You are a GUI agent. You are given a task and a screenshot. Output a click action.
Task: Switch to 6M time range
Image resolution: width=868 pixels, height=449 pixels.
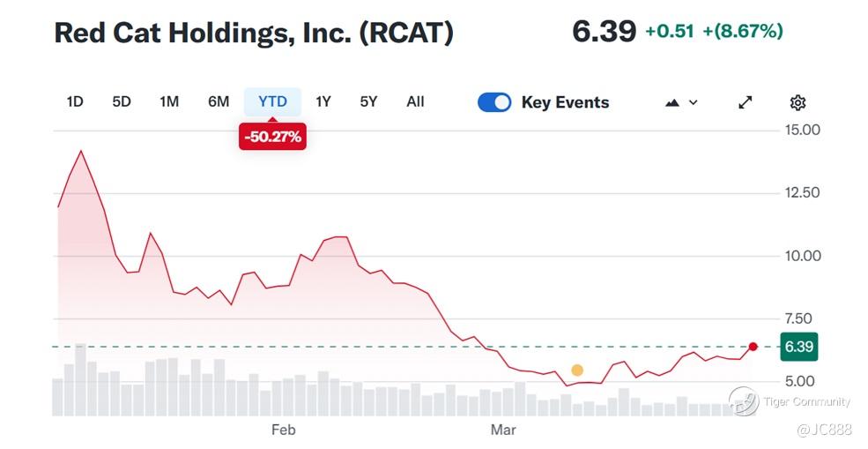(219, 101)
